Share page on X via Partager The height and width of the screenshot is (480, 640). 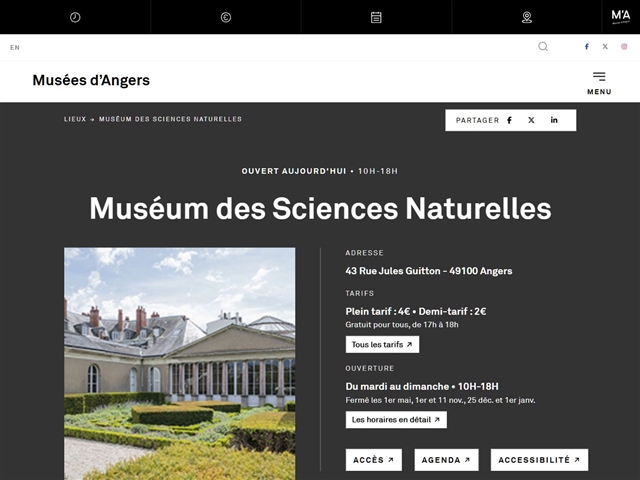click(x=531, y=120)
